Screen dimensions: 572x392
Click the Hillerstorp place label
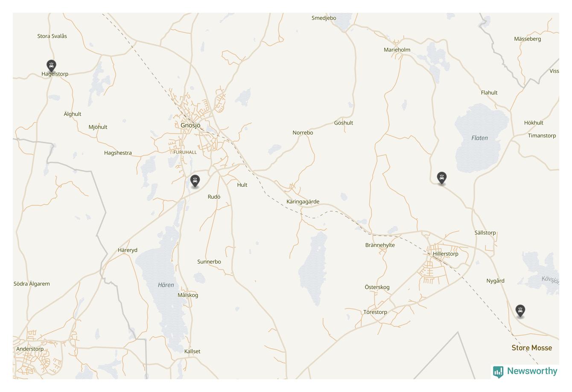[446, 254]
